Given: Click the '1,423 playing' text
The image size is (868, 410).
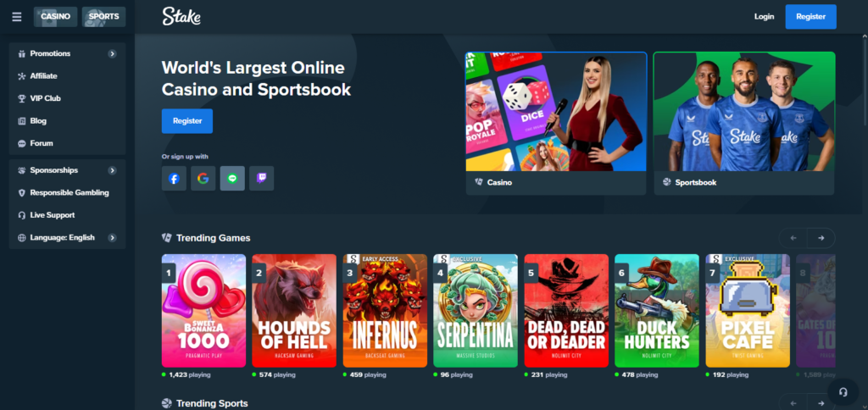Looking at the screenshot, I should click(x=189, y=374).
